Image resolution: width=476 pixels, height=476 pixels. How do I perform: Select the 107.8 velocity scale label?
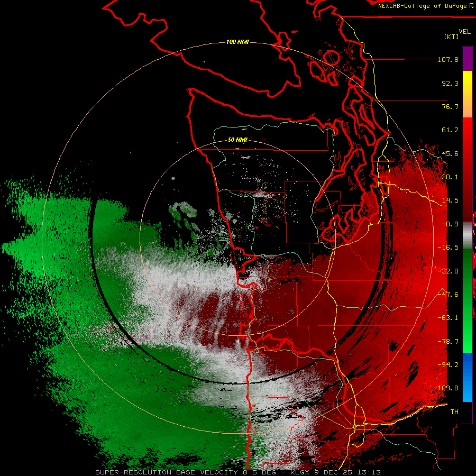(448, 59)
